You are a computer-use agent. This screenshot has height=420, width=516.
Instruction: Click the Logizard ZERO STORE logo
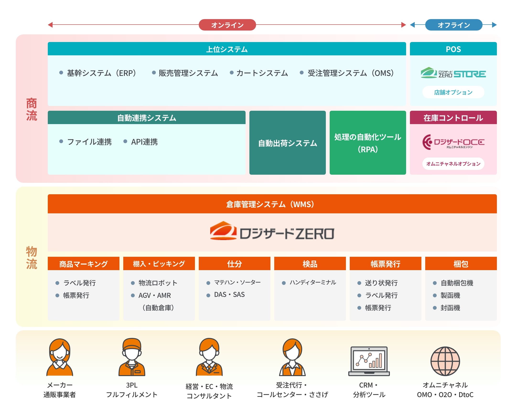coord(453,73)
